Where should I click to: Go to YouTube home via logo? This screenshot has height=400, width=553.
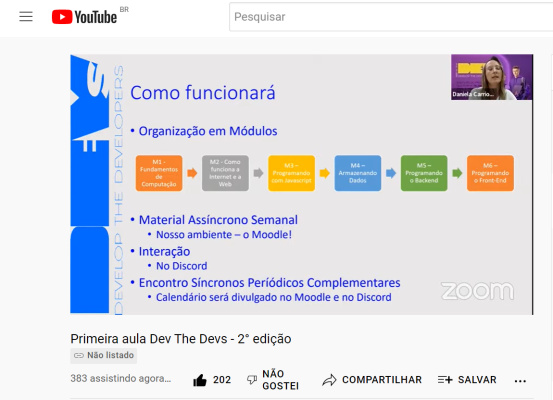(x=84, y=17)
